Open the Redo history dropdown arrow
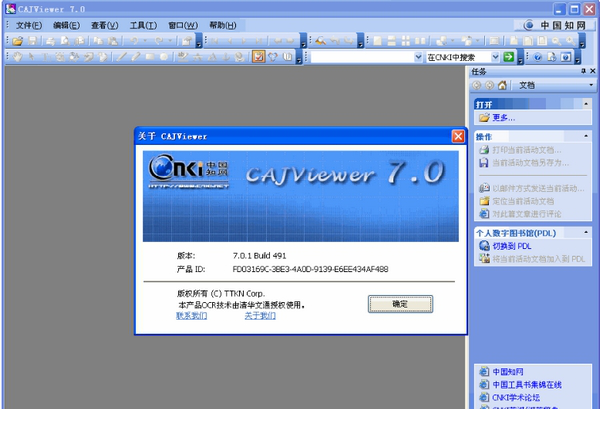Image resolution: width=600 pixels, height=425 pixels. tap(170, 41)
